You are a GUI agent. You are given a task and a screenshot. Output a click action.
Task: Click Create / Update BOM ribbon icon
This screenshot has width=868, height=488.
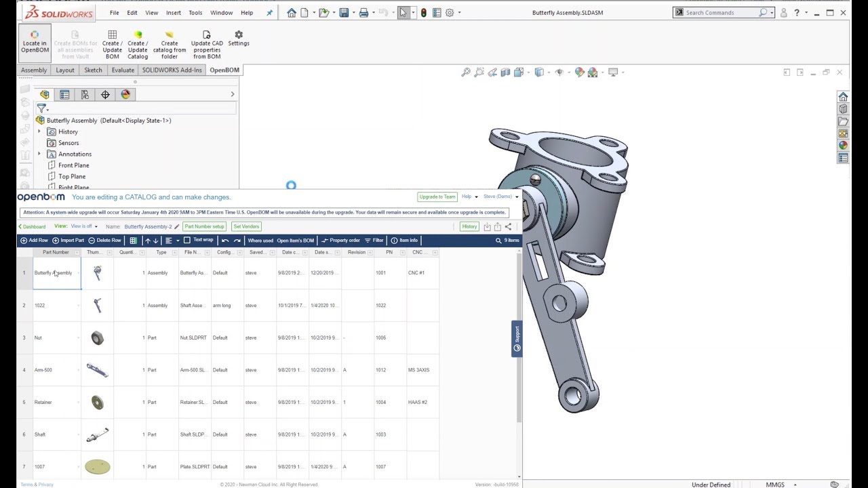112,45
